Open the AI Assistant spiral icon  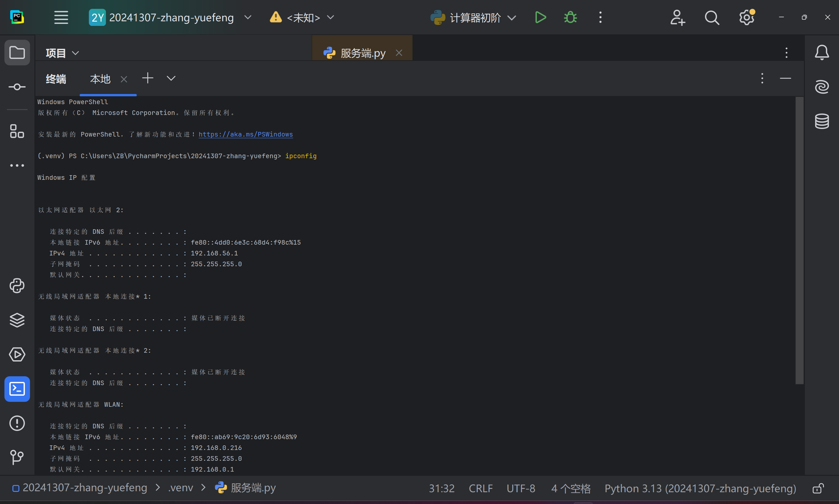pos(822,87)
